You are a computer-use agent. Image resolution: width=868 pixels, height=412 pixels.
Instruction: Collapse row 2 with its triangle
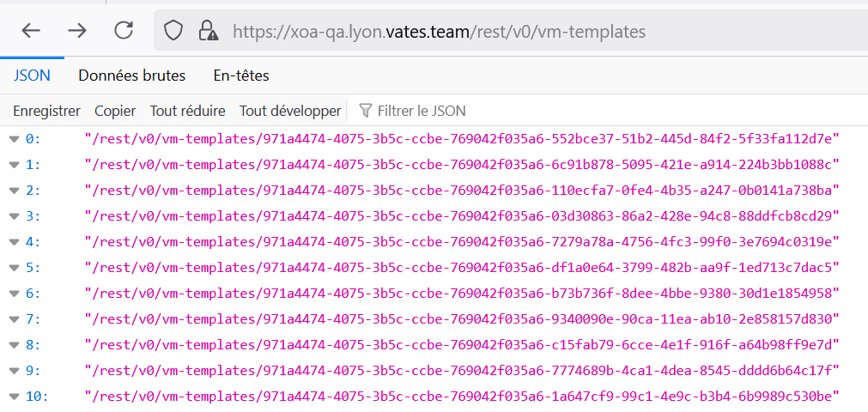pyautogui.click(x=15, y=191)
